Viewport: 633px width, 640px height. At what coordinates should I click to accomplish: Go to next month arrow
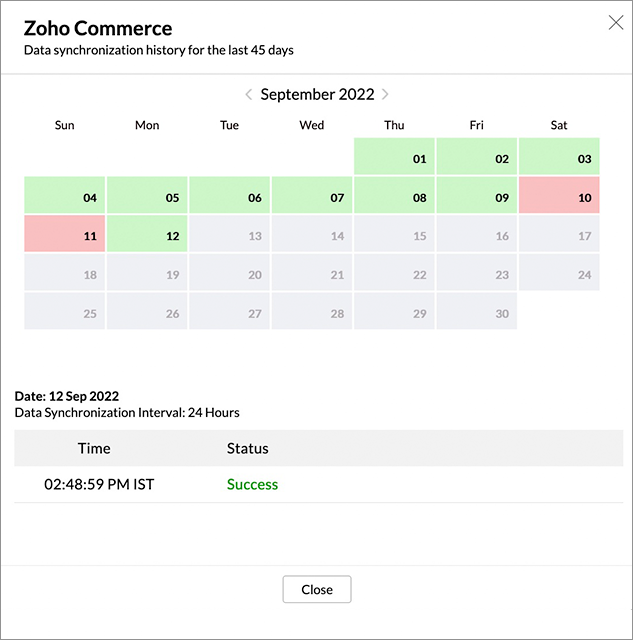click(385, 95)
